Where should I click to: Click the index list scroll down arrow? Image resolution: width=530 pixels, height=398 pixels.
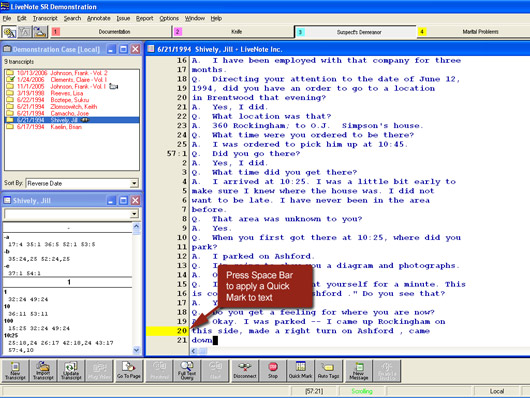click(137, 350)
